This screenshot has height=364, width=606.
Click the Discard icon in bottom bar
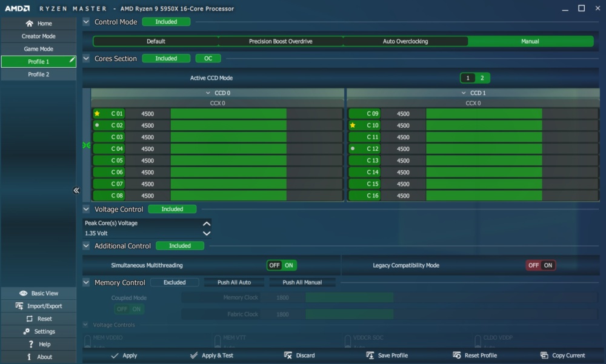tap(288, 356)
